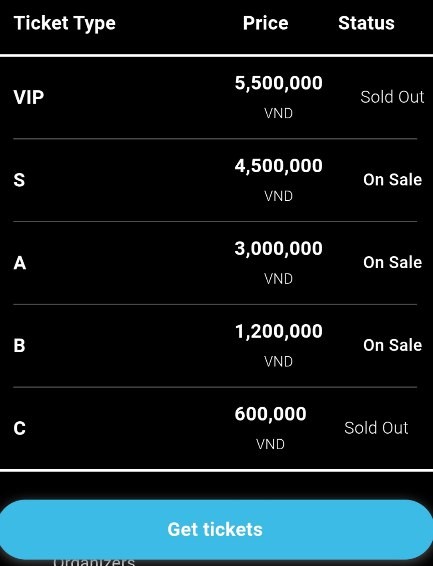The width and height of the screenshot is (433, 566).
Task: Click the 600,000 VND price
Action: click(x=271, y=428)
